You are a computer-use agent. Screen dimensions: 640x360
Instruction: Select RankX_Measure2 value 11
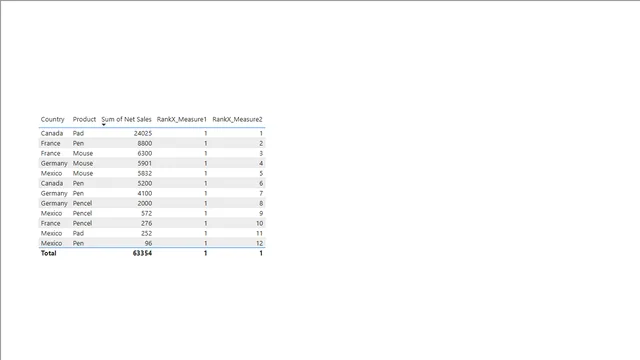tap(260, 233)
